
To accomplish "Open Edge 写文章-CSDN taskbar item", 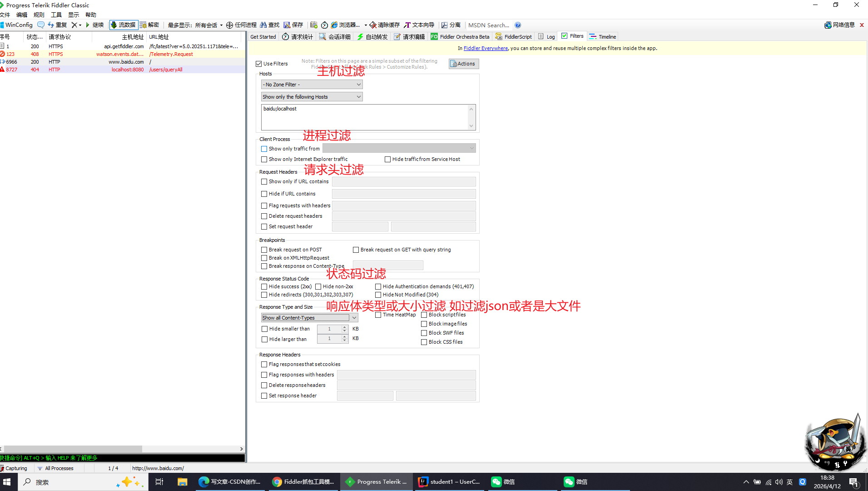I will pos(230,482).
